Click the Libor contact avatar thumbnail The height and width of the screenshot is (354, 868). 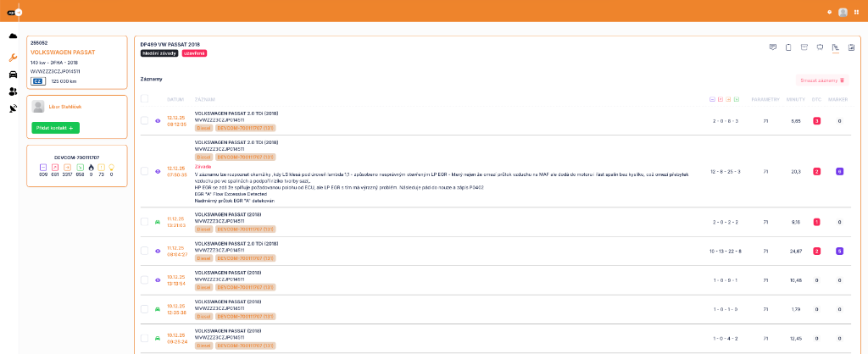point(38,106)
